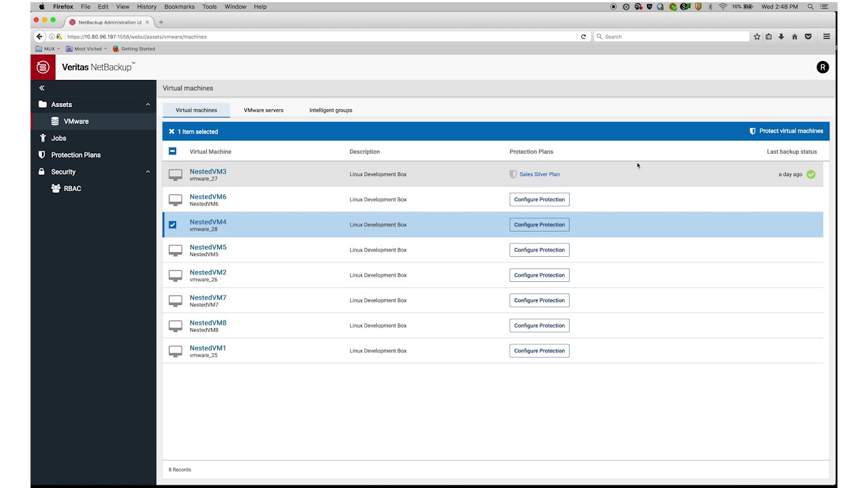Collapse the Security section chevron

148,172
